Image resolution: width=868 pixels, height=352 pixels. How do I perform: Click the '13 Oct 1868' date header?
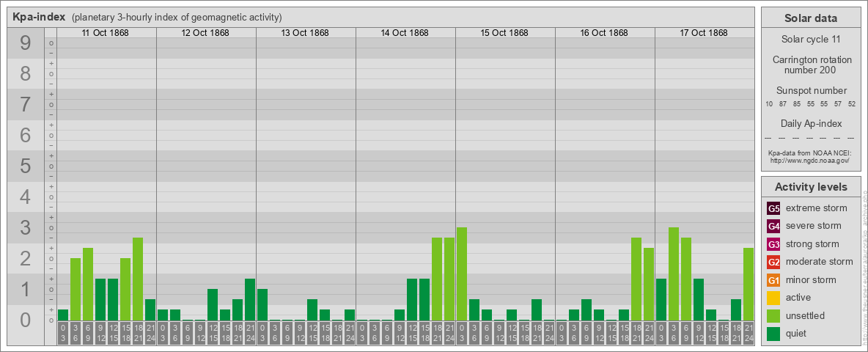tap(305, 33)
